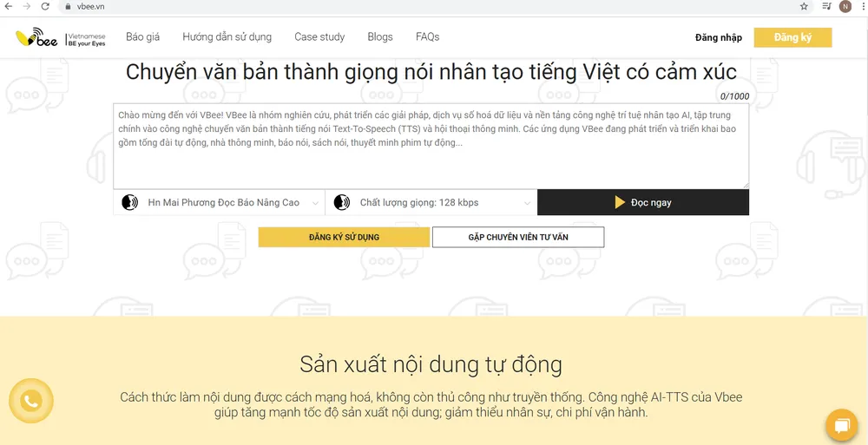
Task: Go forward in browser history
Action: tap(27, 7)
